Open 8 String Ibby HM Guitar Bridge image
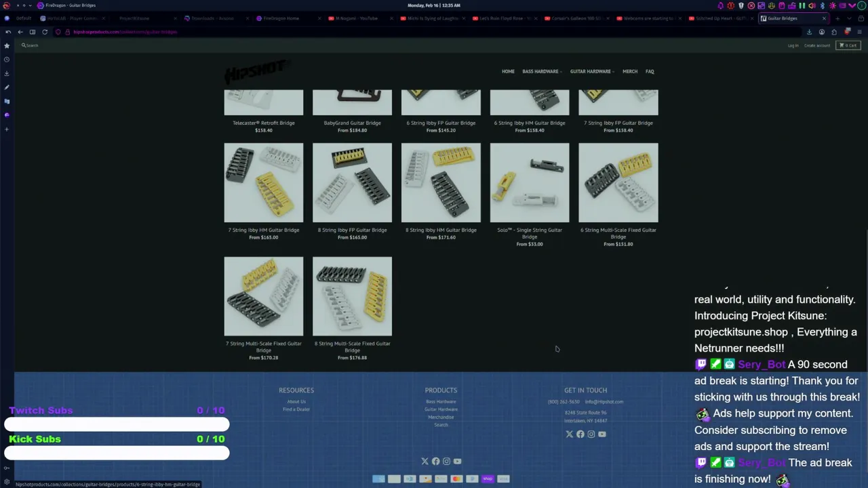 [441, 182]
